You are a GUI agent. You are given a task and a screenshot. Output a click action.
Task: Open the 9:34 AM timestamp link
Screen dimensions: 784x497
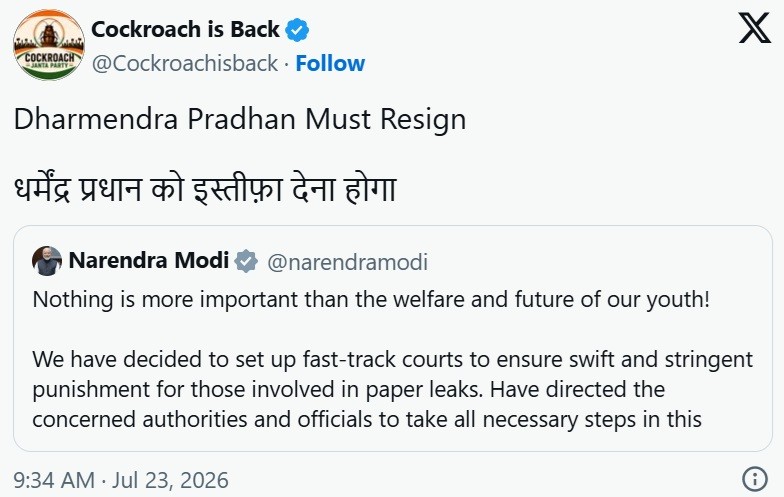[54, 480]
